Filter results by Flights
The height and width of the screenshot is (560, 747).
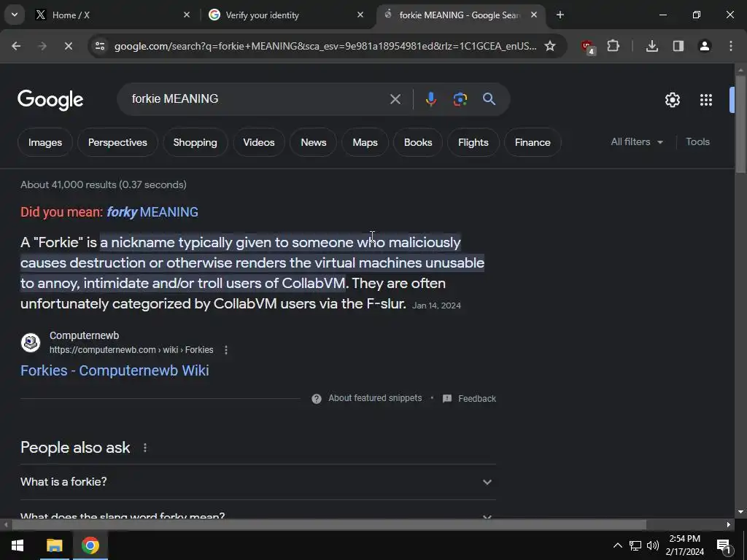click(x=473, y=142)
